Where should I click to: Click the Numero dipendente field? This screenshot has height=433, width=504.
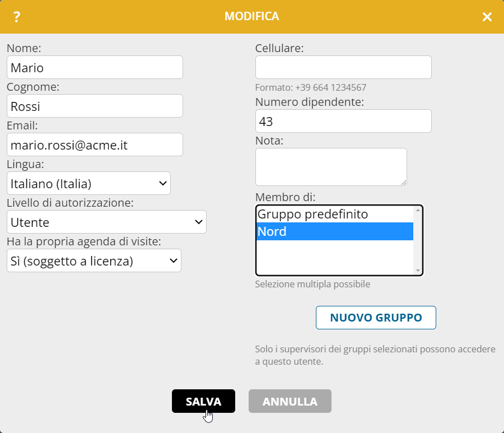(x=343, y=121)
